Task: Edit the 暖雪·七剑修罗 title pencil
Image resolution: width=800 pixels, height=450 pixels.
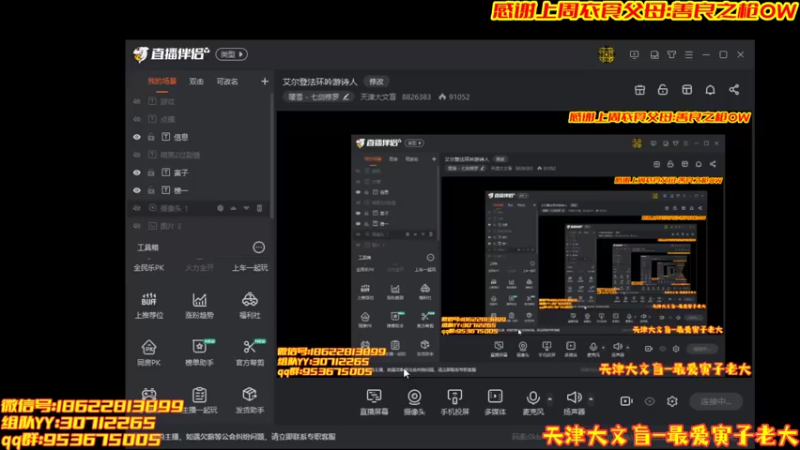Action: [346, 97]
